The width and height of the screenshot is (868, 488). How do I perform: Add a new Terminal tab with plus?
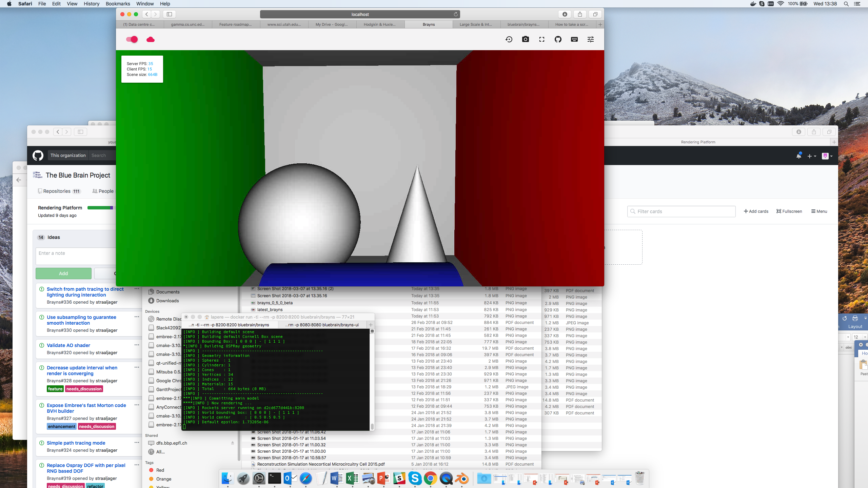coord(371,325)
